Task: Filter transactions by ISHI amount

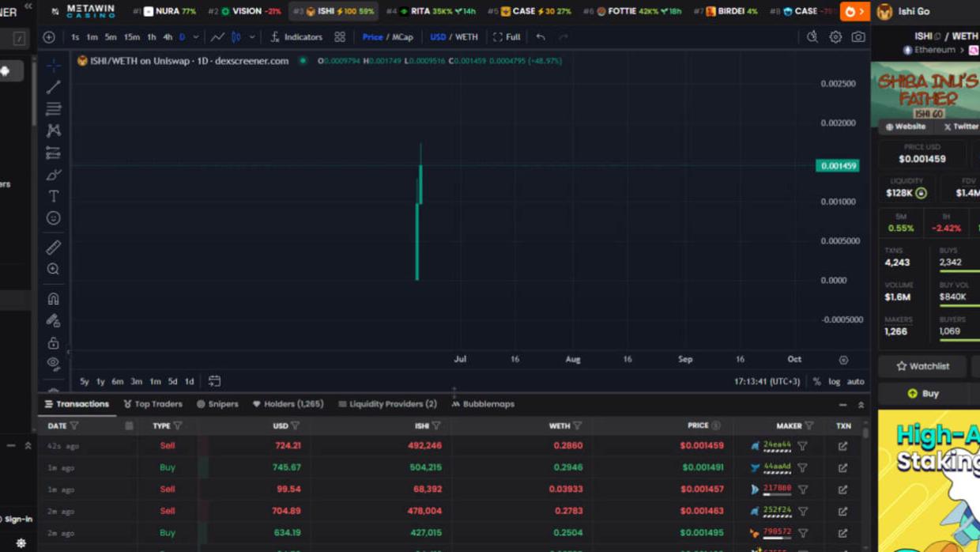Action: [x=436, y=426]
